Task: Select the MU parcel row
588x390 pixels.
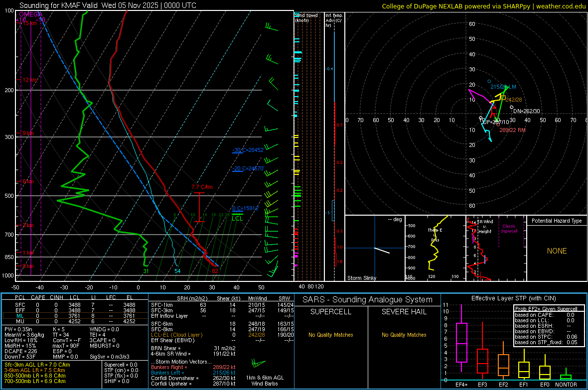Action: 75,321
